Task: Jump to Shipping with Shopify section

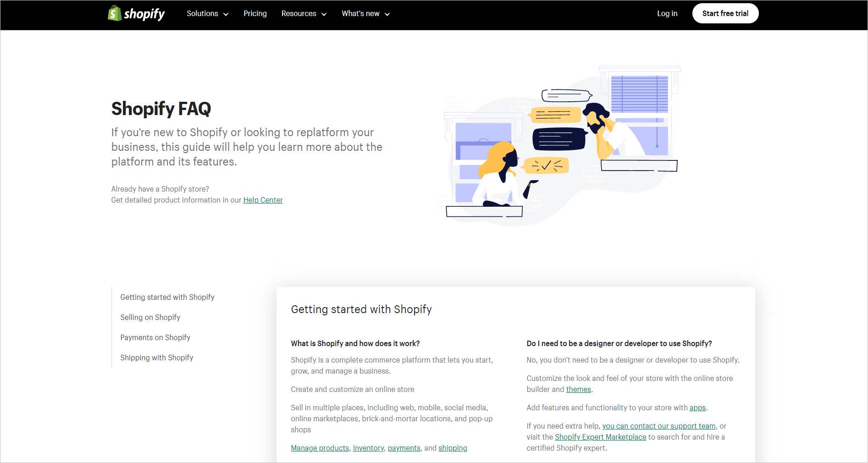Action: tap(157, 358)
